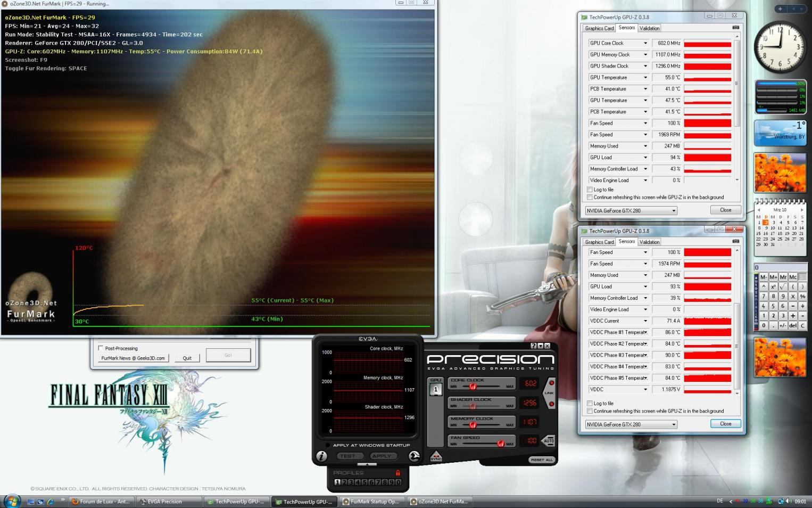Toggle Post-Processing checkbox in FurMark startup

[101, 348]
